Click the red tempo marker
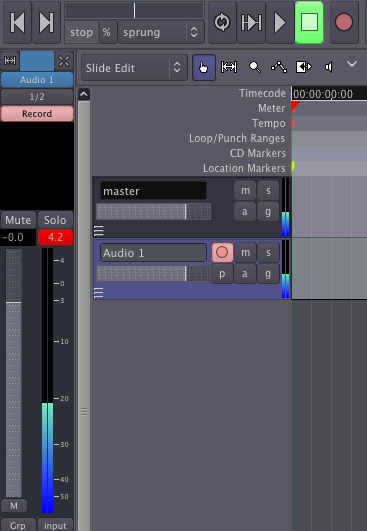367x531 pixels. [293, 124]
